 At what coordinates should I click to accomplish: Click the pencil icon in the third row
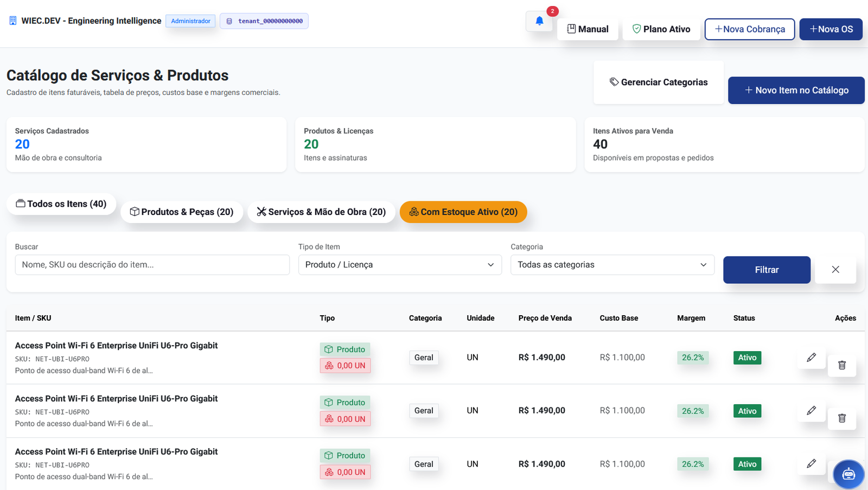(x=811, y=463)
